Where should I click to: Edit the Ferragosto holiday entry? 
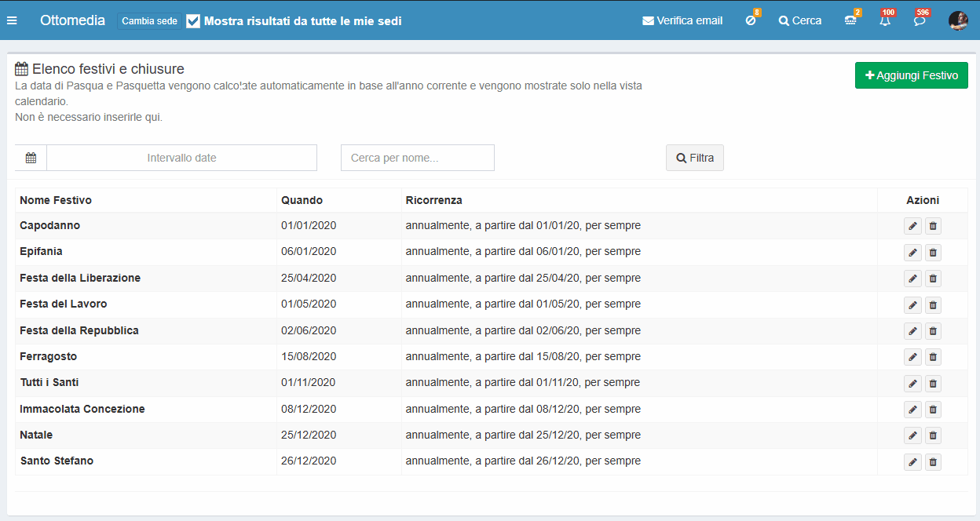[x=912, y=358]
